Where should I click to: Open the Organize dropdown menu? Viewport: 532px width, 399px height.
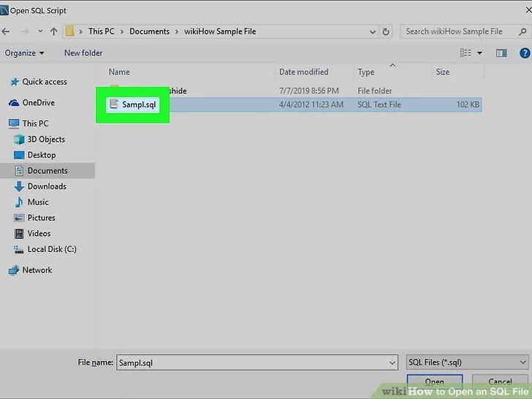(24, 53)
